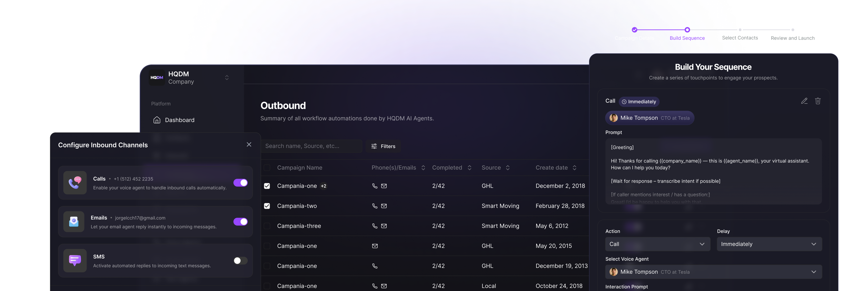The width and height of the screenshot is (868, 291).
Task: Click the Emails envelope channel icon
Action: pyautogui.click(x=74, y=222)
